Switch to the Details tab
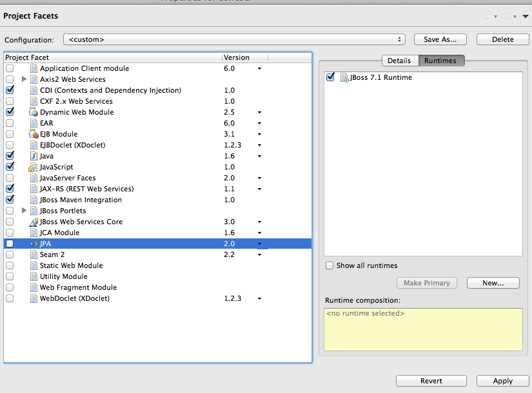532x393 pixels. point(400,61)
